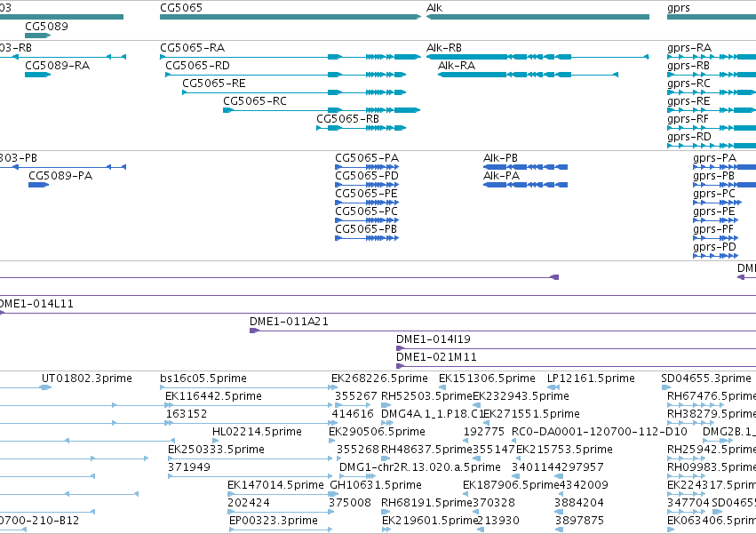The image size is (756, 534).
Task: Select the gprs-PC protein label
Action: point(714,194)
